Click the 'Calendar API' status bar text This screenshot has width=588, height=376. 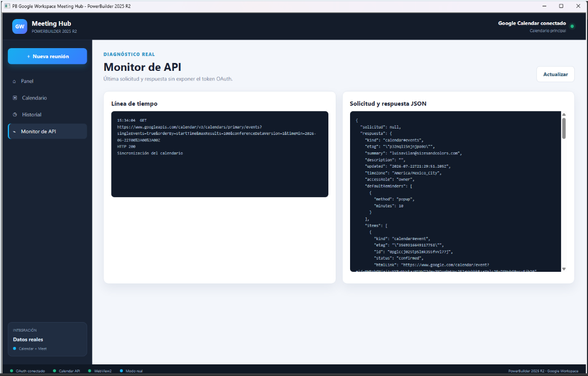point(69,371)
